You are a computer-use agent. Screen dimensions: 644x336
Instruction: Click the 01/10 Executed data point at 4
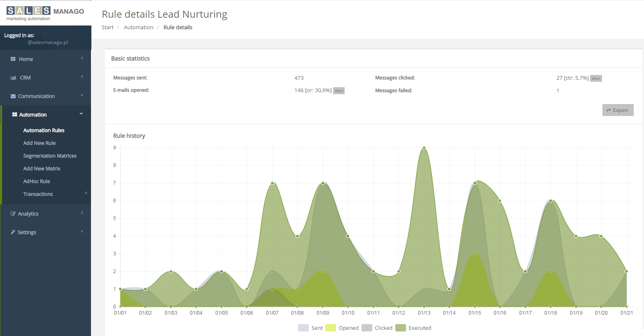coord(348,236)
